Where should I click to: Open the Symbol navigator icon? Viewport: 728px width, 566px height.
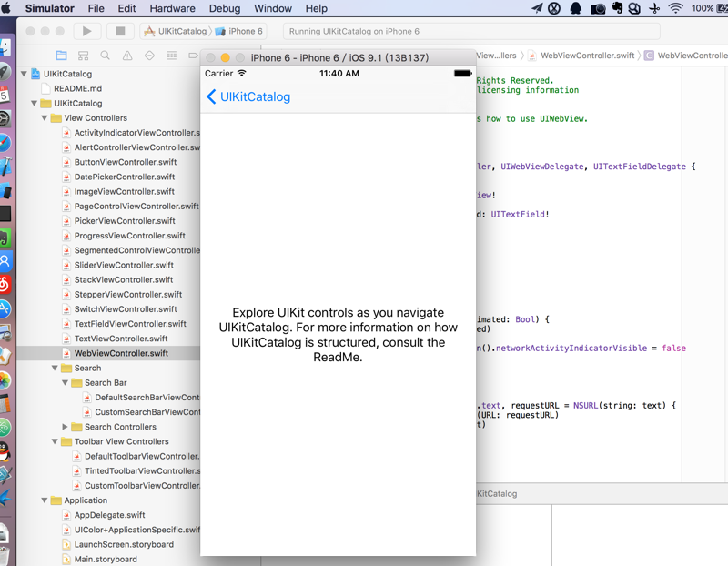(83, 56)
